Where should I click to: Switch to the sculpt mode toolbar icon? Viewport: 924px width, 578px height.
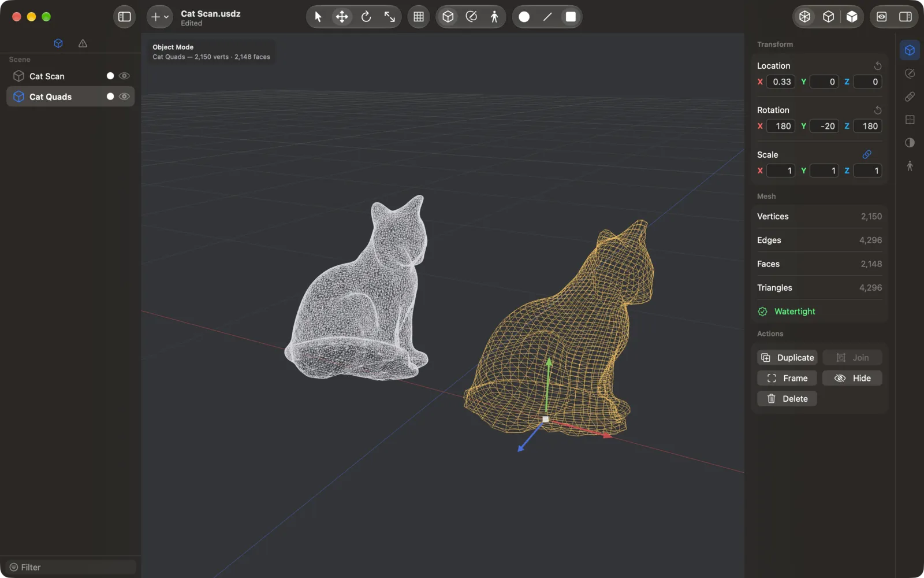pos(471,17)
